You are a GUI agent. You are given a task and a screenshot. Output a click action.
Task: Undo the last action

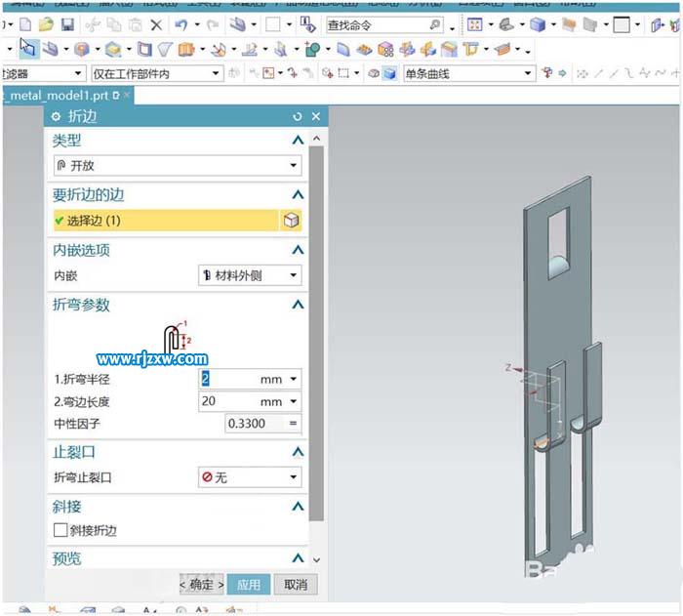tap(181, 24)
